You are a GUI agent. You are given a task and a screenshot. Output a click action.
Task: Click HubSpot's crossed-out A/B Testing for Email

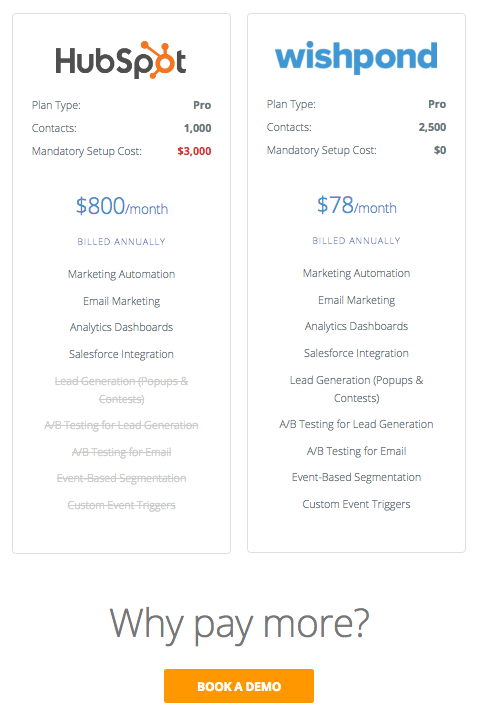pos(122,452)
